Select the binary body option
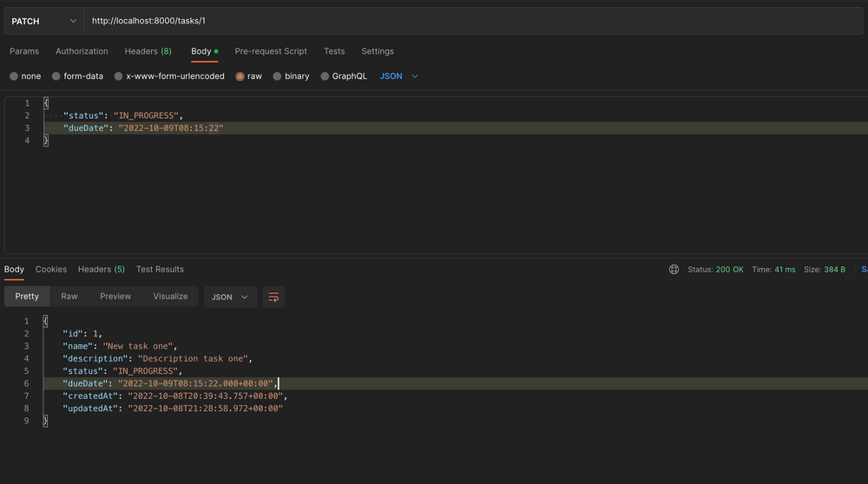Screen dimensions: 868x484 pos(291,76)
